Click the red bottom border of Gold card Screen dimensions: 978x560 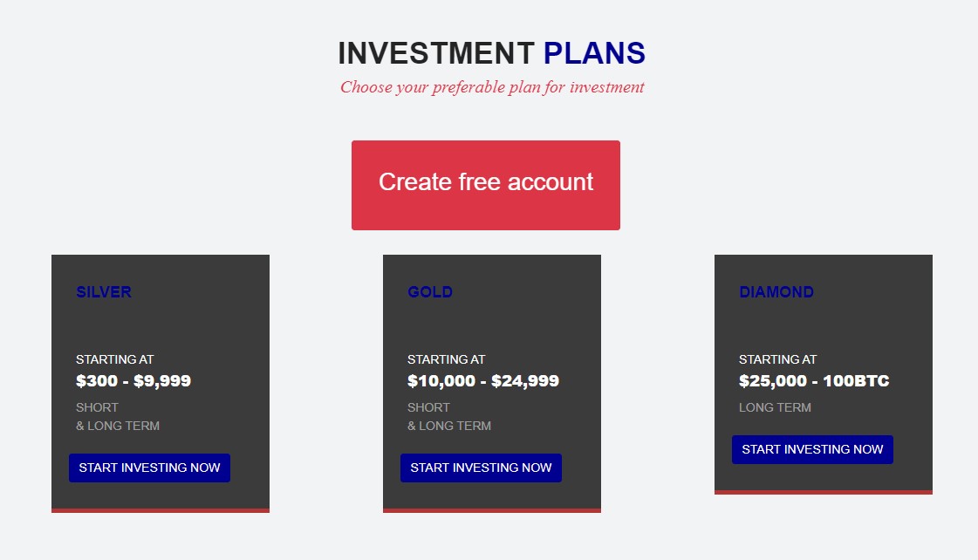492,510
